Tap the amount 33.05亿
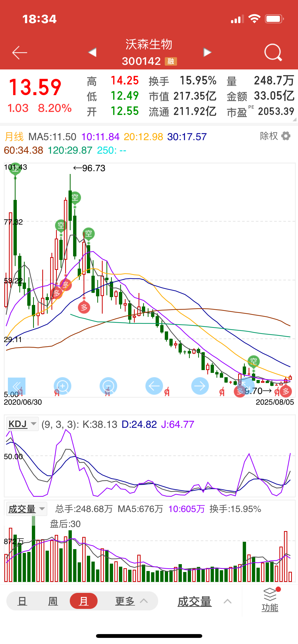Viewport: 298px width, 644px height. pos(274,96)
